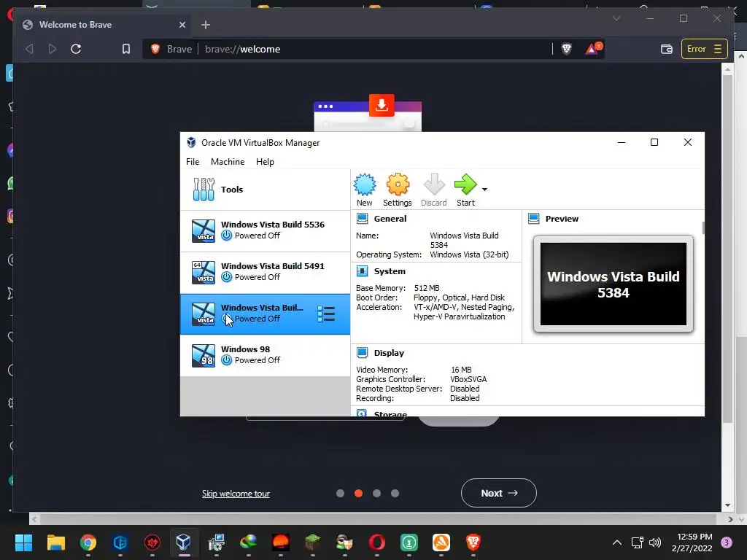Open the notification badge showing 3
Image resolution: width=747 pixels, height=560 pixels.
(x=727, y=542)
